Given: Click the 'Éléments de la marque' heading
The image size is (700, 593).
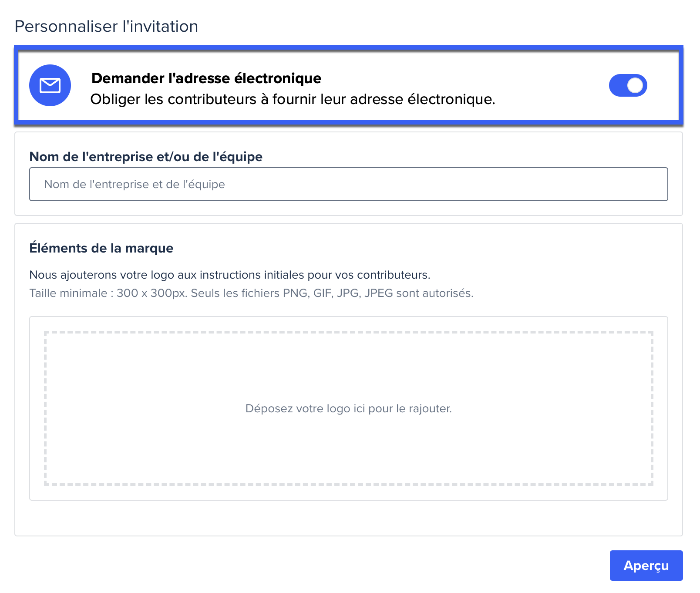Looking at the screenshot, I should pyautogui.click(x=101, y=248).
